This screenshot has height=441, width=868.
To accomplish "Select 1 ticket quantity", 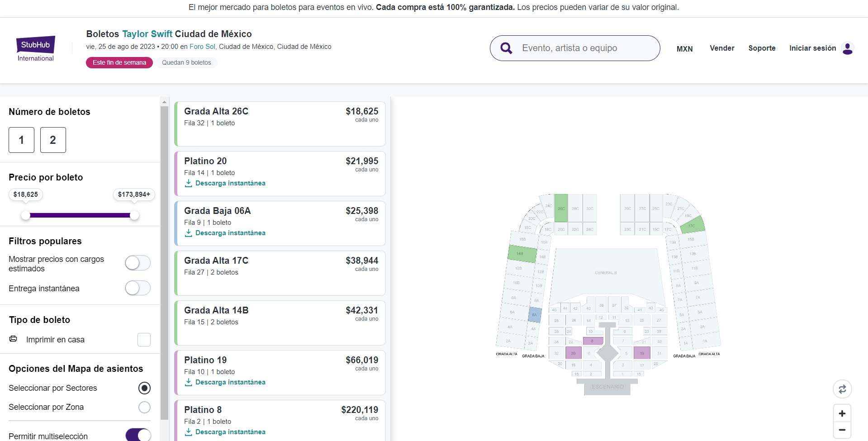I will [x=21, y=140].
